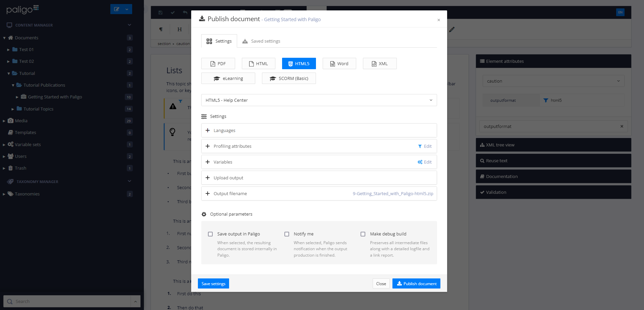Screen dimensions: 644x310
Task: Click the output filename zip link
Action: [x=393, y=193]
